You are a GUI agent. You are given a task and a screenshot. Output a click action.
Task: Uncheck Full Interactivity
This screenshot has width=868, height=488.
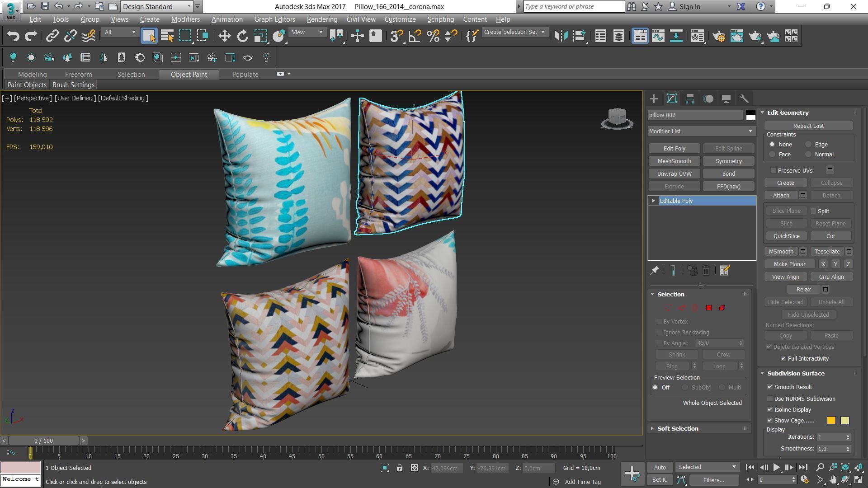(x=783, y=358)
